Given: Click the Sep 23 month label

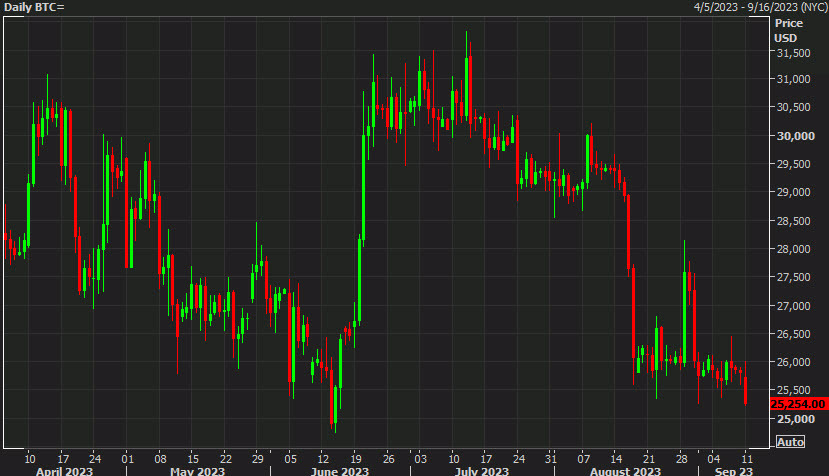Looking at the screenshot, I should pos(734,471).
